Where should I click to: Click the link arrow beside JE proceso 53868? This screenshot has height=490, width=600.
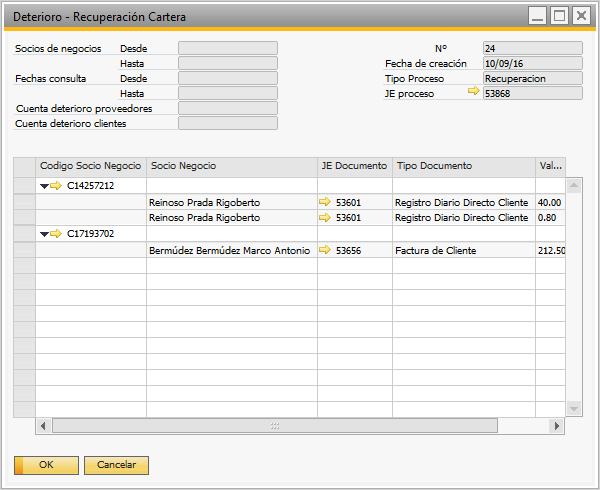tap(473, 93)
